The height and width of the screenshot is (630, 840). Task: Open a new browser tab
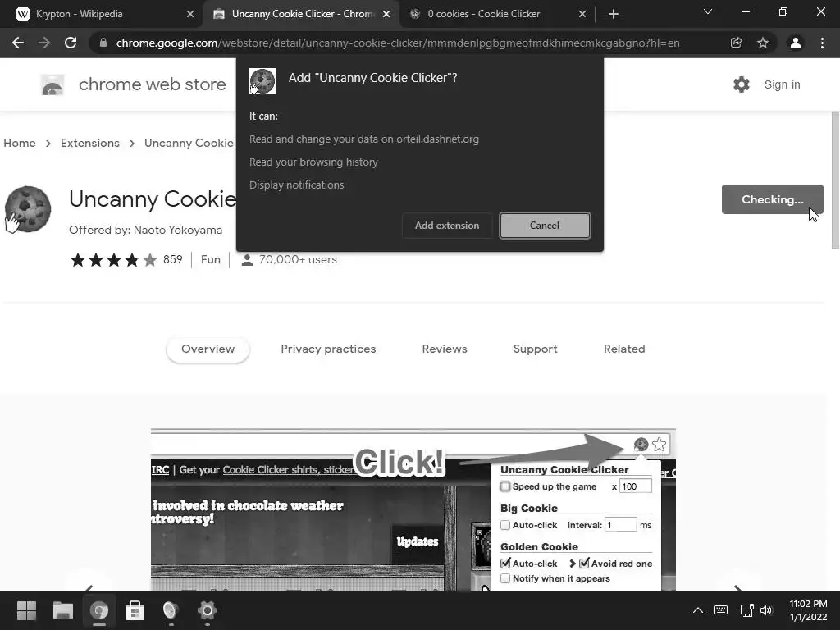coord(614,14)
